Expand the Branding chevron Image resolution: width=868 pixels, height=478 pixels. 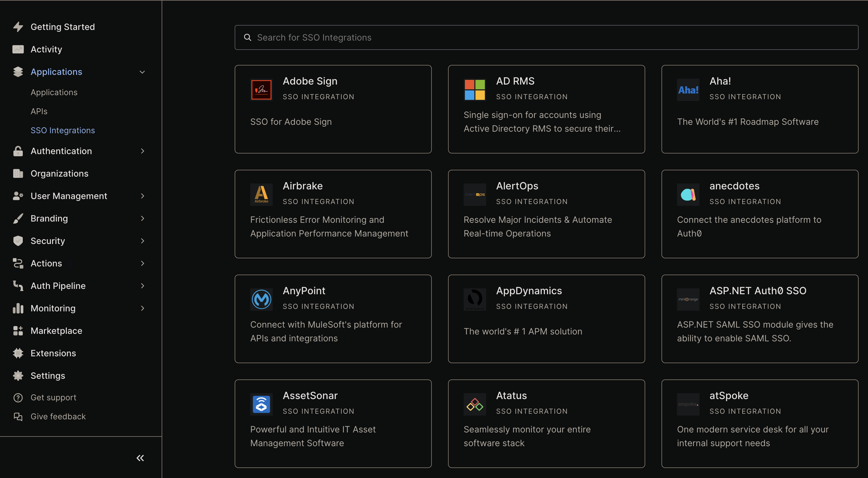pos(142,218)
